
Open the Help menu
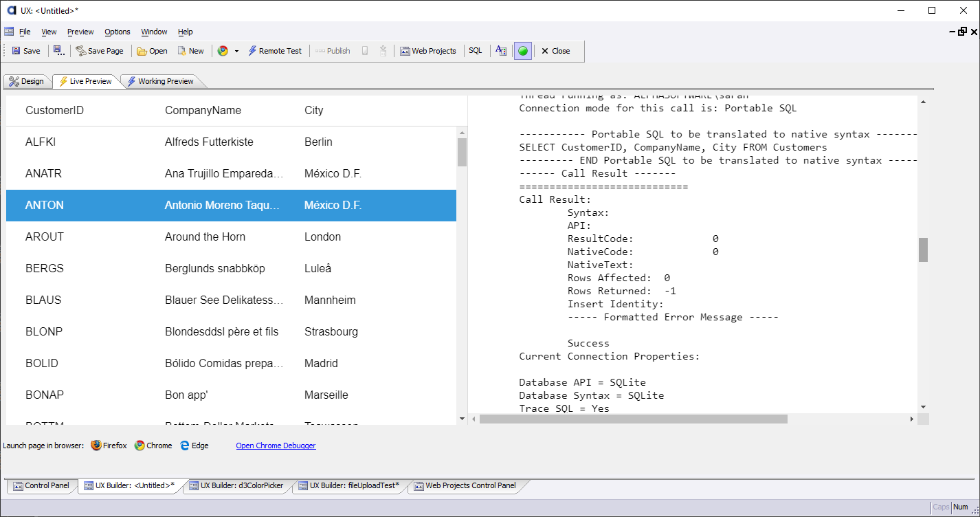point(186,32)
